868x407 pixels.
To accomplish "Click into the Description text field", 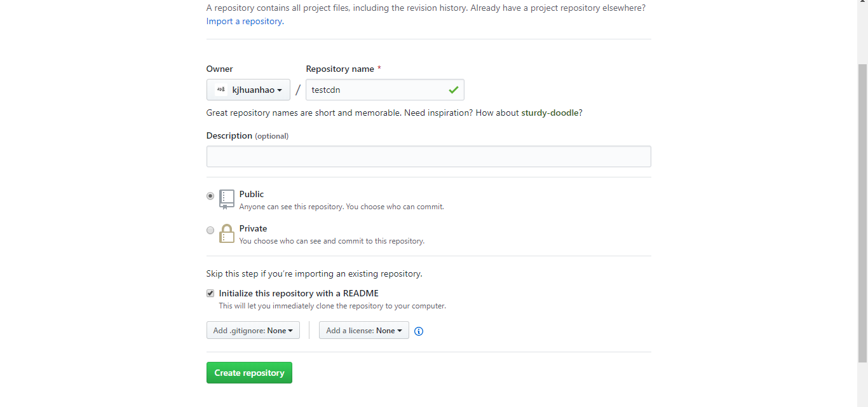I will [x=428, y=156].
